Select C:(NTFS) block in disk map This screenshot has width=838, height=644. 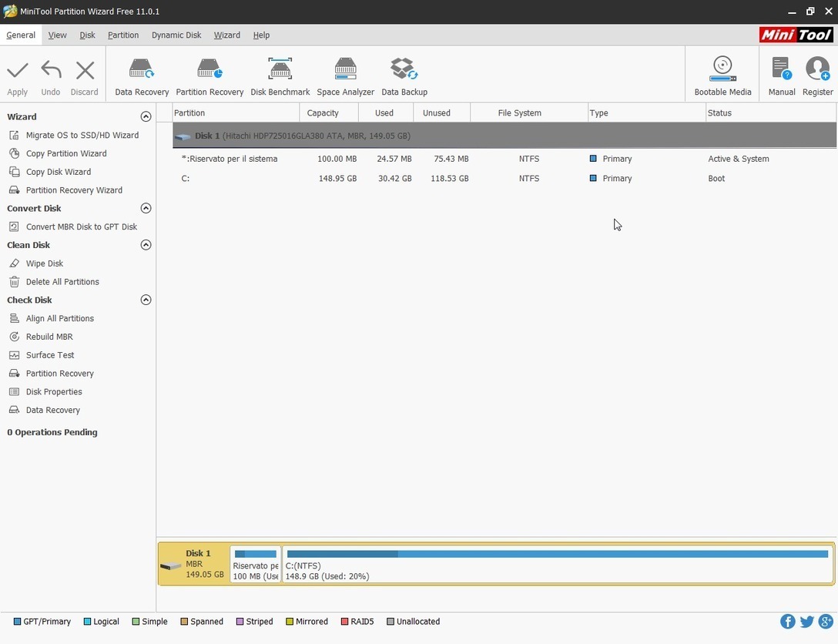pyautogui.click(x=558, y=564)
